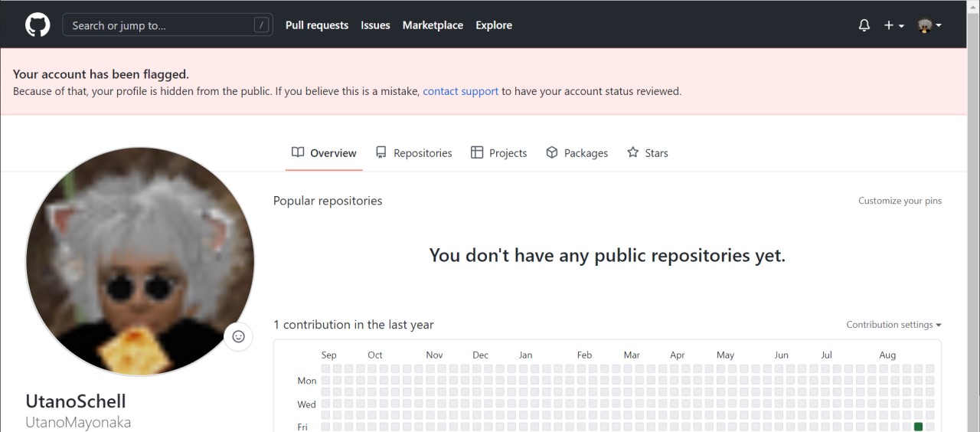Focus the Search or jump to field
The image size is (980, 432).
(x=168, y=25)
